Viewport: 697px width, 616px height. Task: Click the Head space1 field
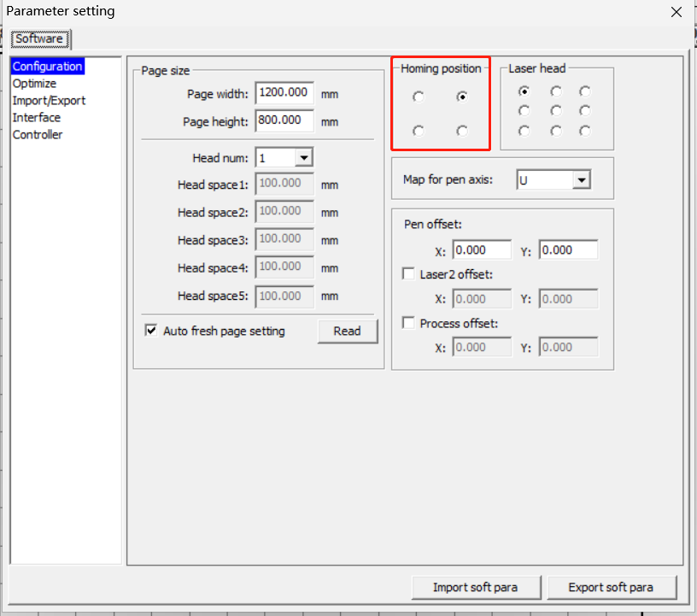(284, 184)
